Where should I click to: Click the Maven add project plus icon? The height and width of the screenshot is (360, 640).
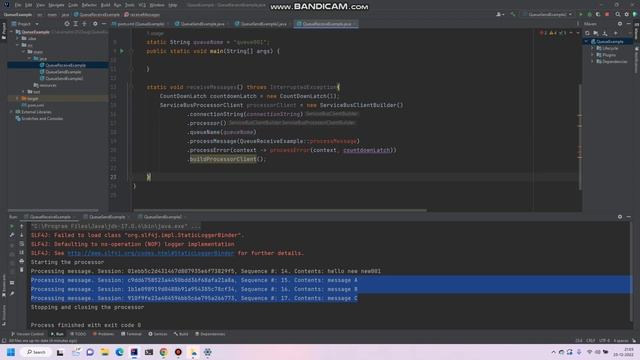pos(616,33)
